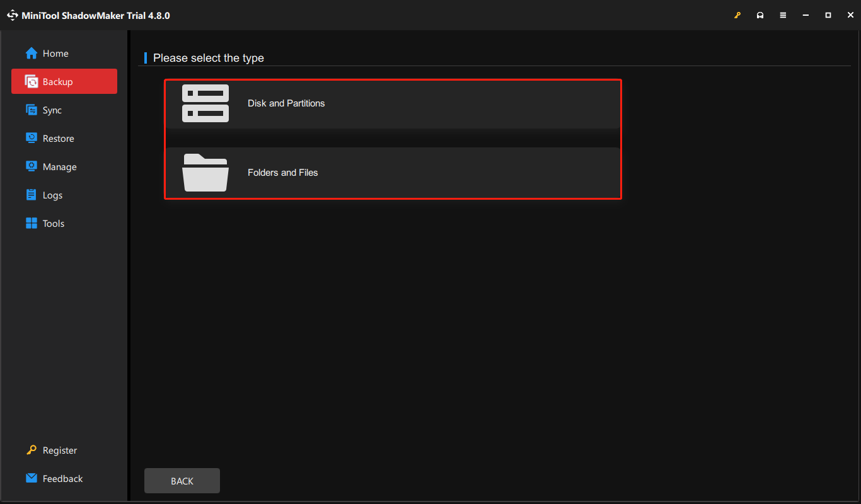Click the Register key icon near Feedback
Viewport: 861px width, 504px height.
[31, 450]
